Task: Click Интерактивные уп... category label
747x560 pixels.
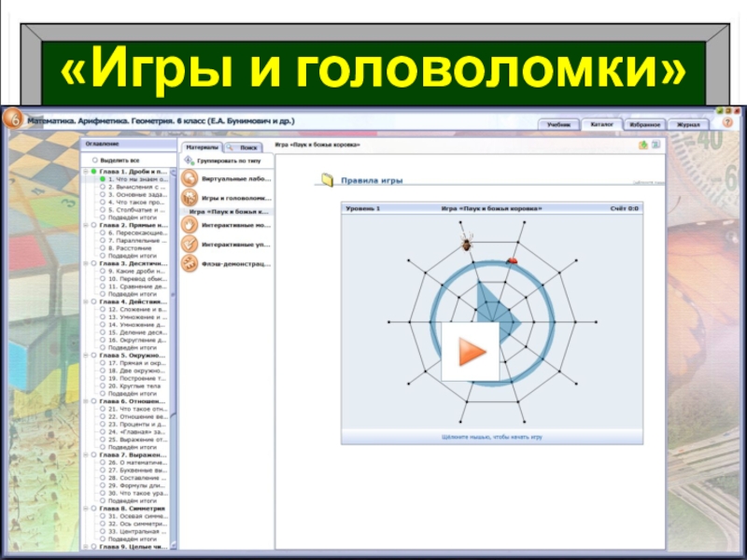Action: point(236,245)
